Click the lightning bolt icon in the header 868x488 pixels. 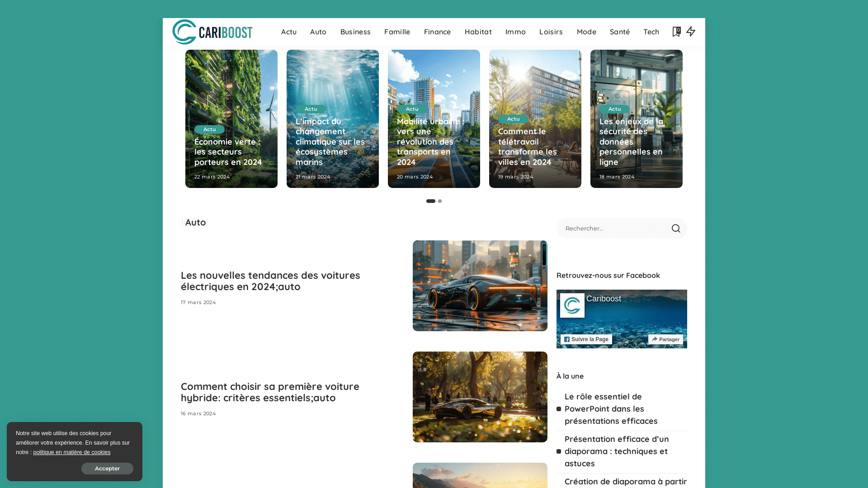[x=691, y=32]
